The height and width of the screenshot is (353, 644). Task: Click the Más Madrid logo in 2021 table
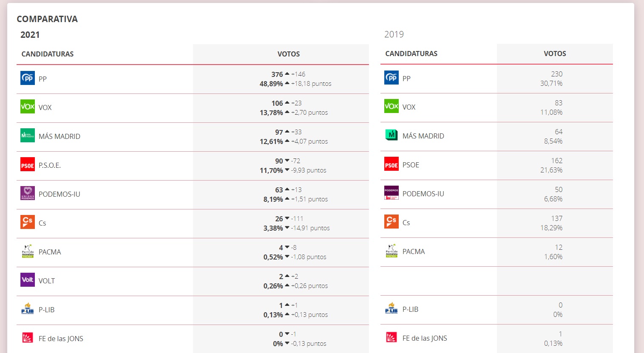coord(28,136)
